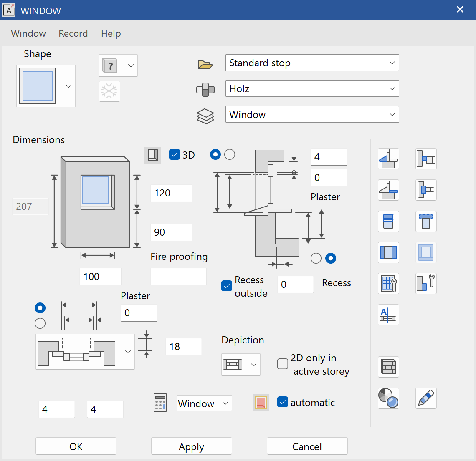476x461 pixels.
Task: Click the sill height field showing 90
Action: point(171,232)
